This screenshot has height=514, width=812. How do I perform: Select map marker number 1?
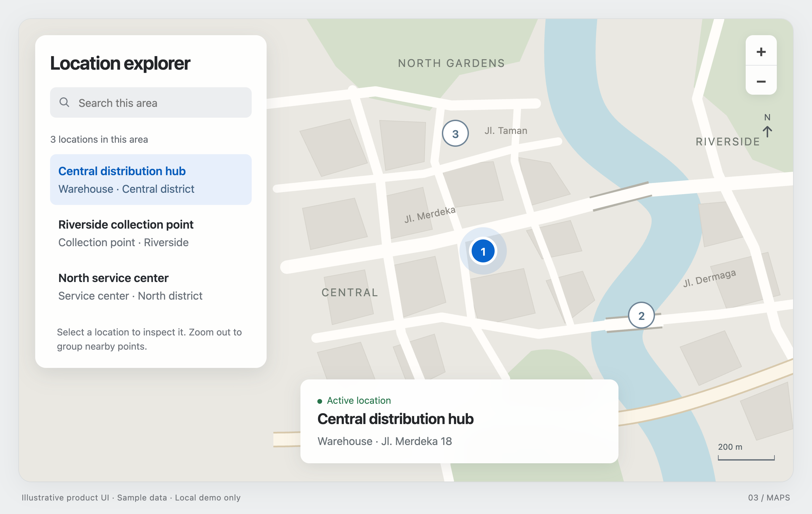coord(483,251)
